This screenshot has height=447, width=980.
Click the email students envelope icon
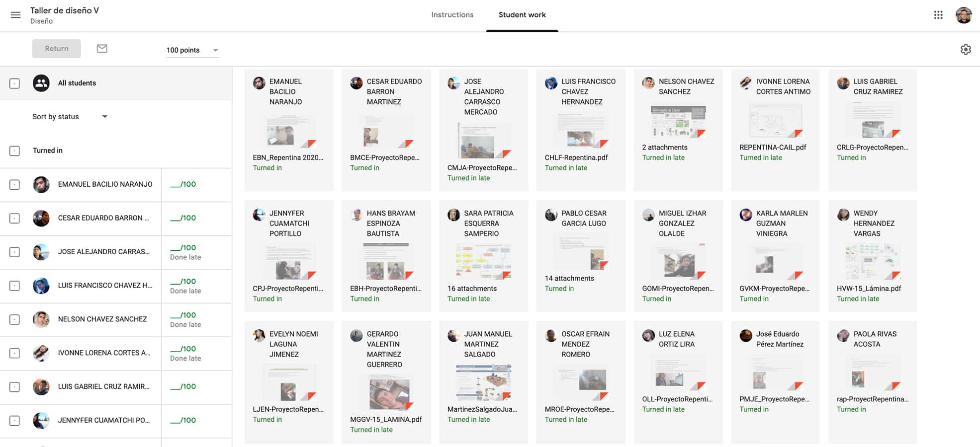102,48
